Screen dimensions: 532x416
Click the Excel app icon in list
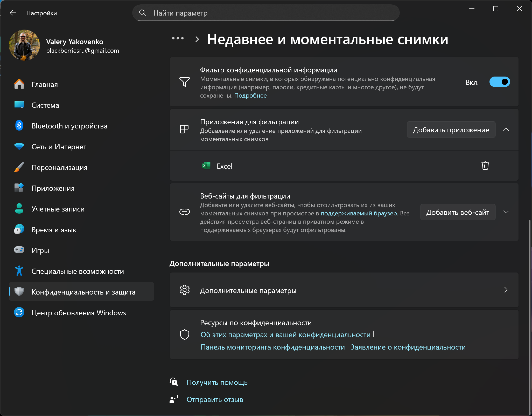(x=206, y=166)
